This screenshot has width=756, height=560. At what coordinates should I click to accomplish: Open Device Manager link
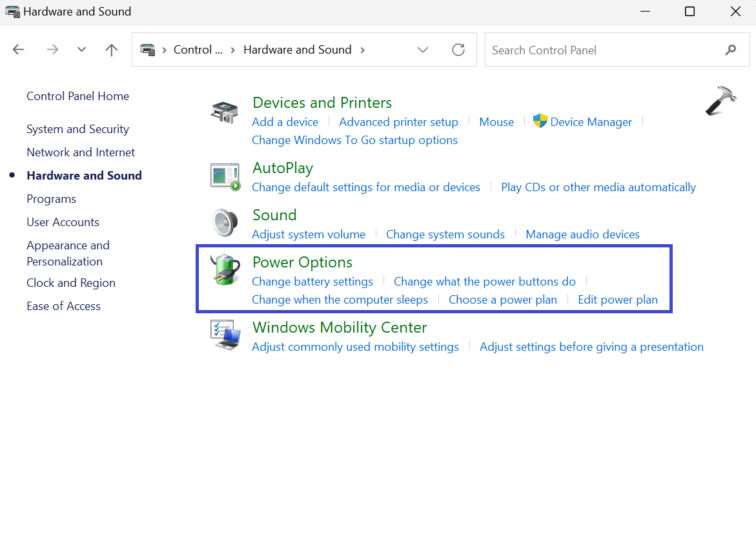point(591,122)
